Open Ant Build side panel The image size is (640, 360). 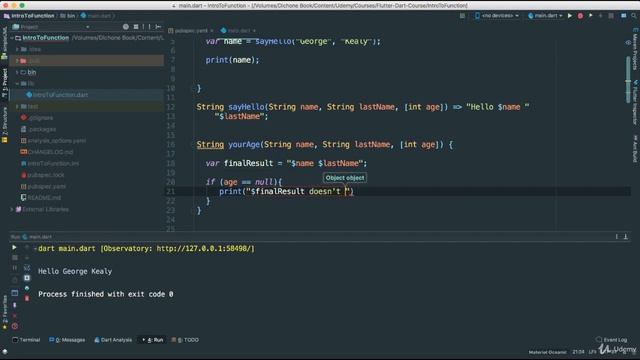635,149
